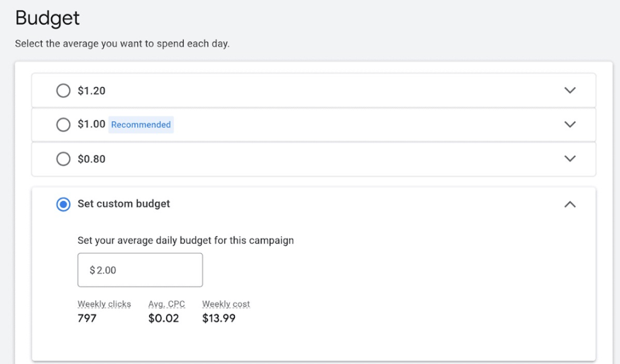Viewport: 620px width, 364px height.
Task: Click the 797 weekly clicks value
Action: coord(87,318)
